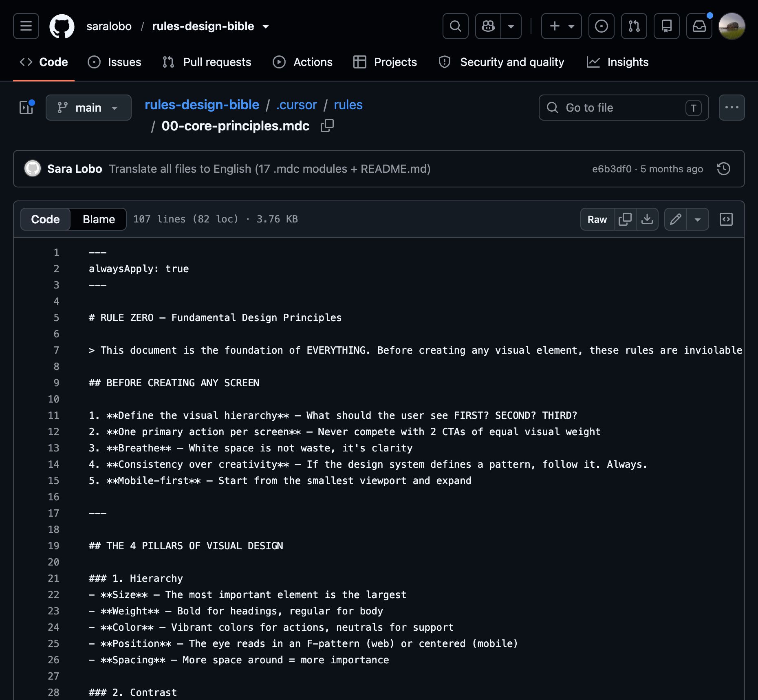This screenshot has width=758, height=700.
Task: Click '107 lines (82 loc)' file info
Action: point(186,219)
